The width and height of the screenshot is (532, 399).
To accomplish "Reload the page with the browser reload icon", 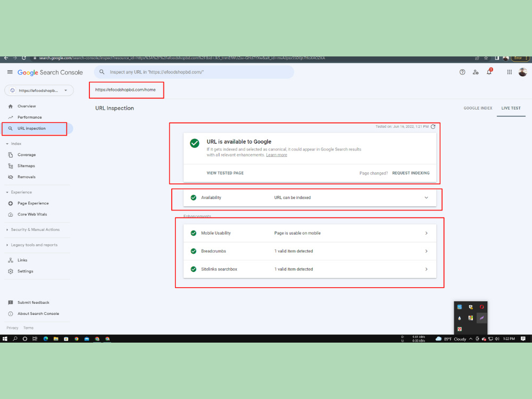I will (x=24, y=58).
